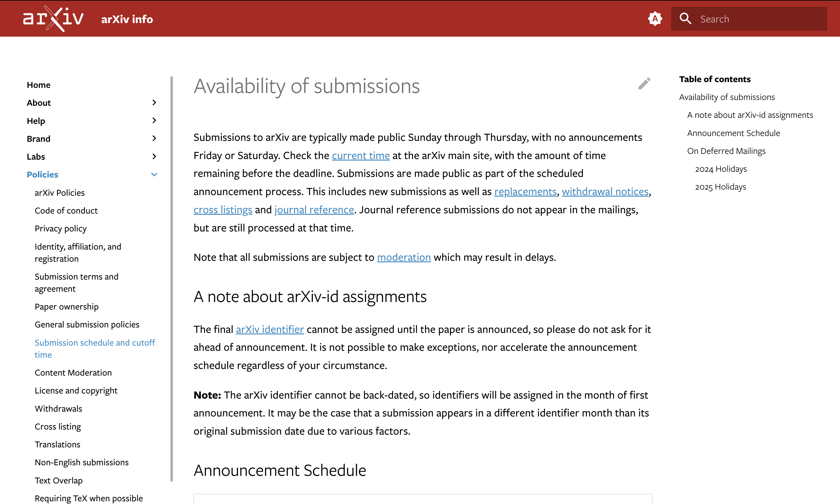Viewport: 840px width, 504px height.
Task: Open Code of conduct page
Action: point(66,211)
